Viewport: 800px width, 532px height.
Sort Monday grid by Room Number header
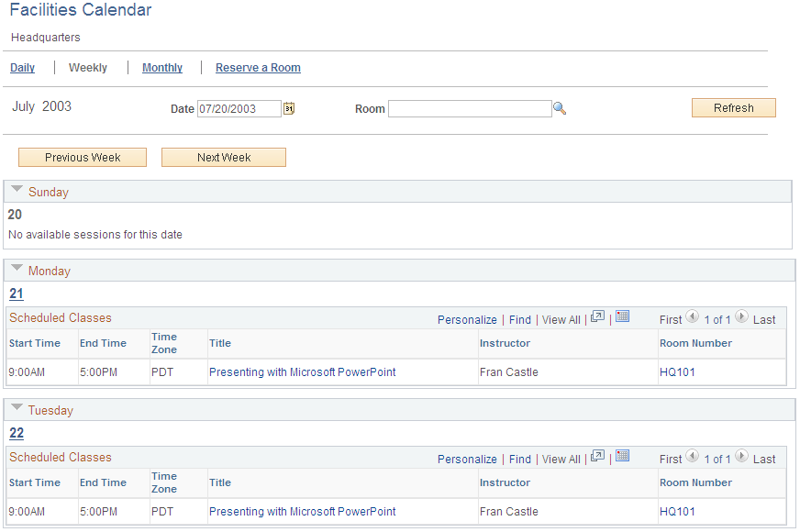696,343
